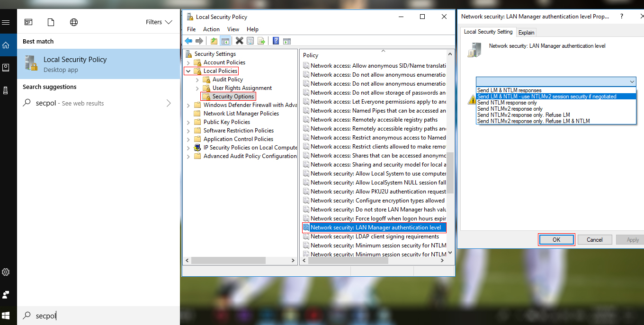Choose 'Send NTLMv2 response only. Refuse LM' option

pyautogui.click(x=556, y=115)
